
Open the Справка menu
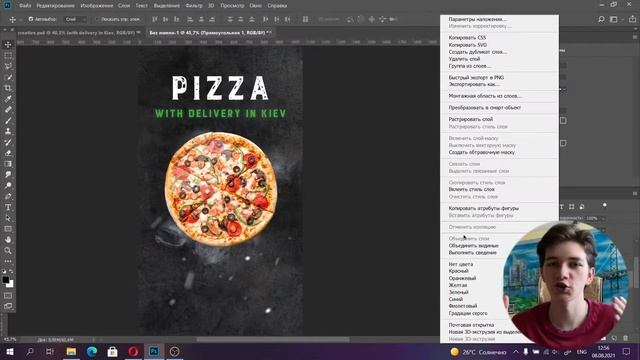tap(277, 6)
